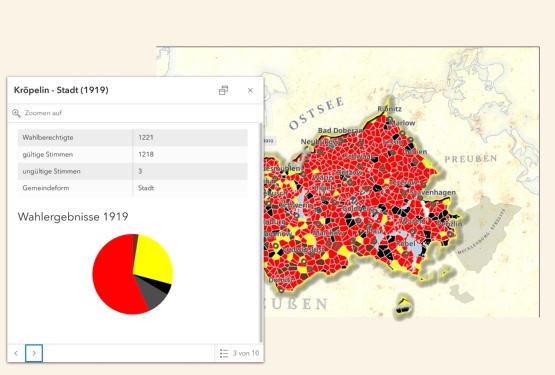Viewport: 555px width, 375px height.
Task: Click the Mecklenburg-Strelitz region on map
Action: click(487, 234)
